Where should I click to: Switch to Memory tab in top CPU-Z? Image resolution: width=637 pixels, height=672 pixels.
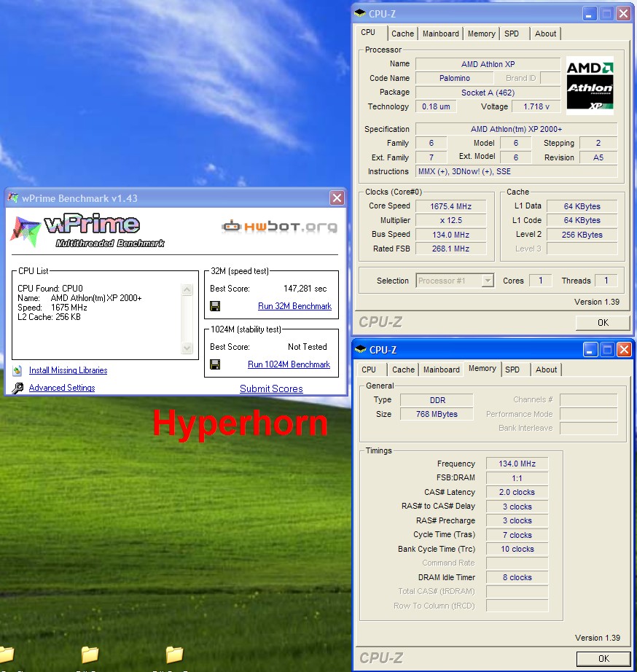pyautogui.click(x=481, y=34)
